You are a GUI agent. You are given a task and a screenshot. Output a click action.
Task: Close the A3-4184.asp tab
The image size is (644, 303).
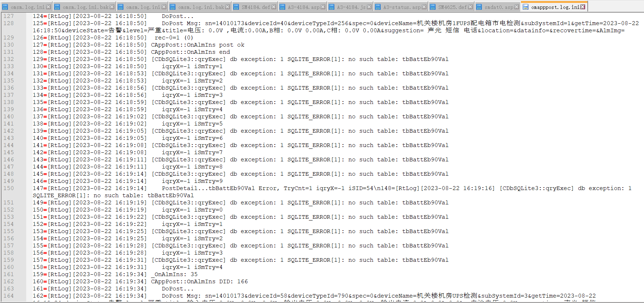(323, 7)
